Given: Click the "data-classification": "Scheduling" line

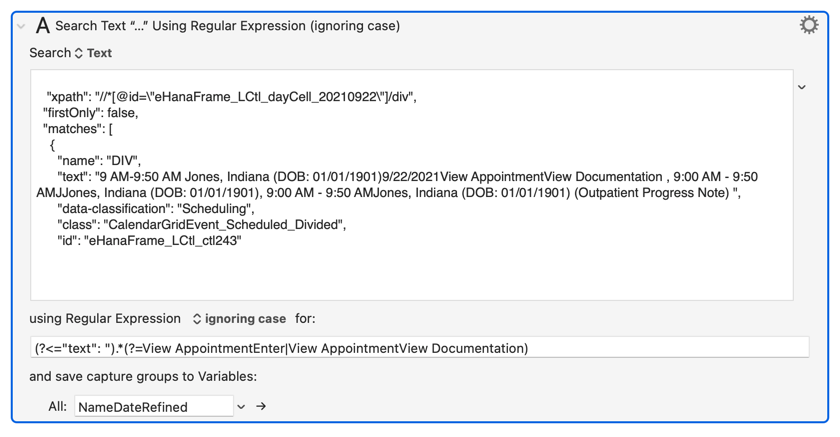Looking at the screenshot, I should point(155,209).
